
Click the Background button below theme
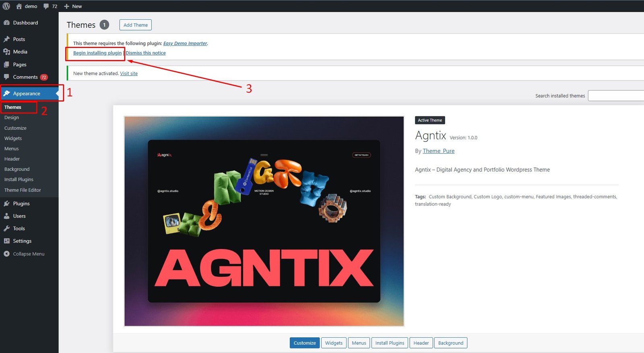point(451,343)
